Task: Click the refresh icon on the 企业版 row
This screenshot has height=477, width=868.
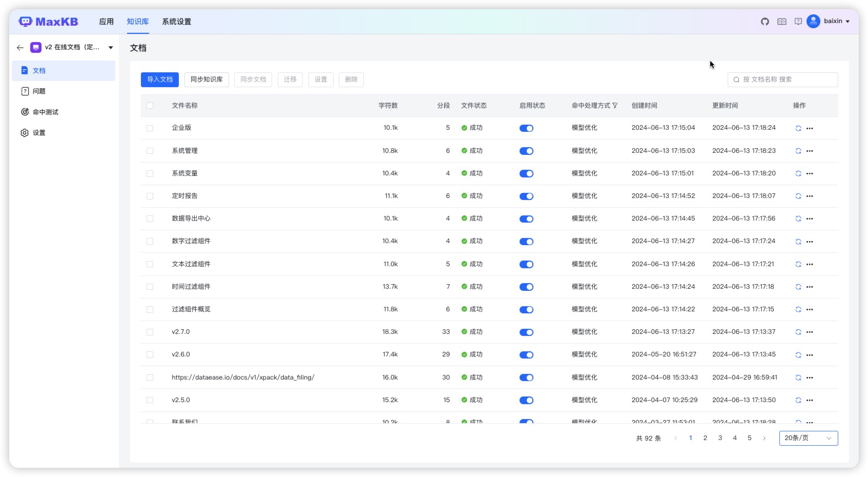Action: (798, 128)
